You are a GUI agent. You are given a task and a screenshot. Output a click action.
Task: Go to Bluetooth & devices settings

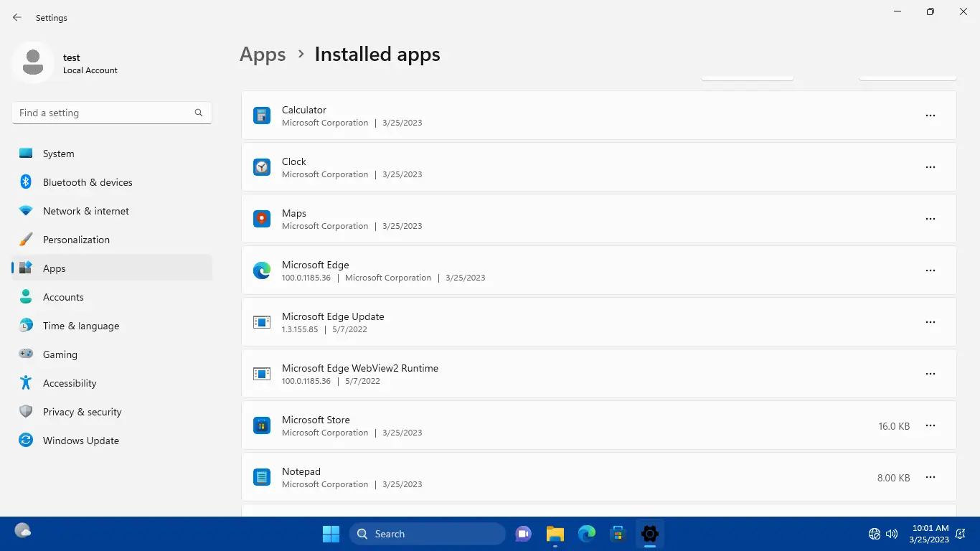(112, 182)
